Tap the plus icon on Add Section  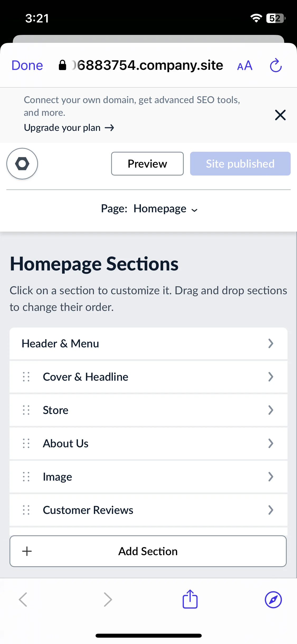[27, 551]
